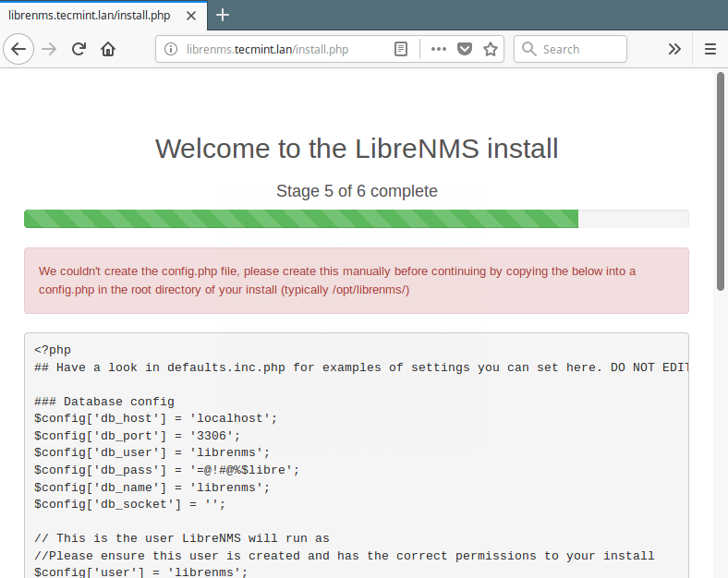Bookmark this page with the star
The height and width of the screenshot is (578, 728).
click(491, 49)
